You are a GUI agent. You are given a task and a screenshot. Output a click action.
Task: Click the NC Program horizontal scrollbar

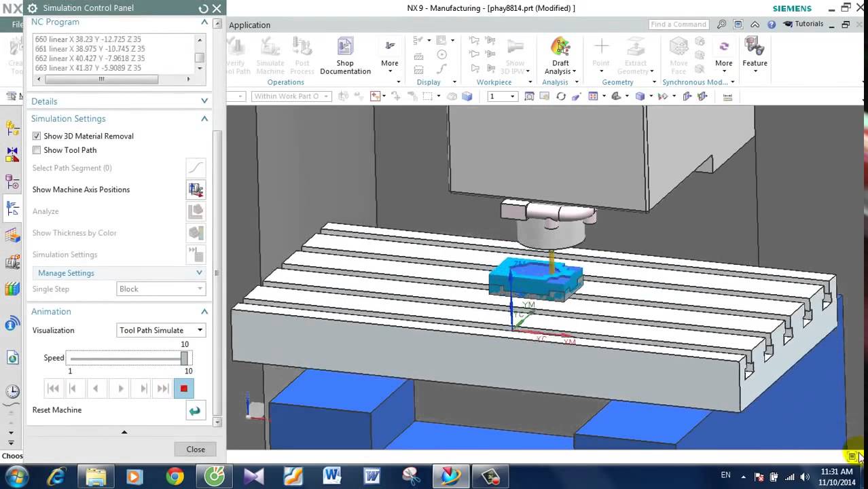tap(101, 79)
